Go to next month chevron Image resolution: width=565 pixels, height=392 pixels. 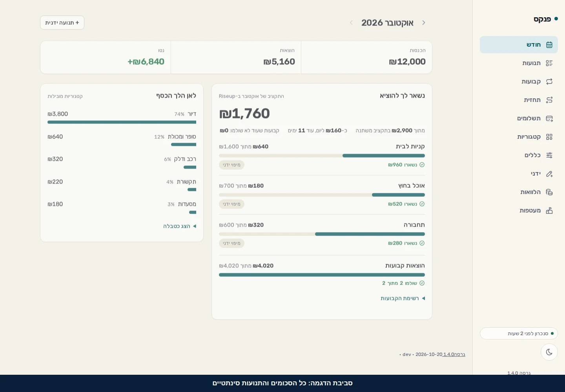coord(351,23)
